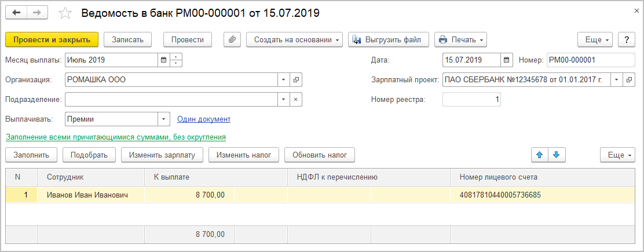Image resolution: width=644 pixels, height=252 pixels.
Task: Click the Номер реестра input field
Action: [x=471, y=99]
